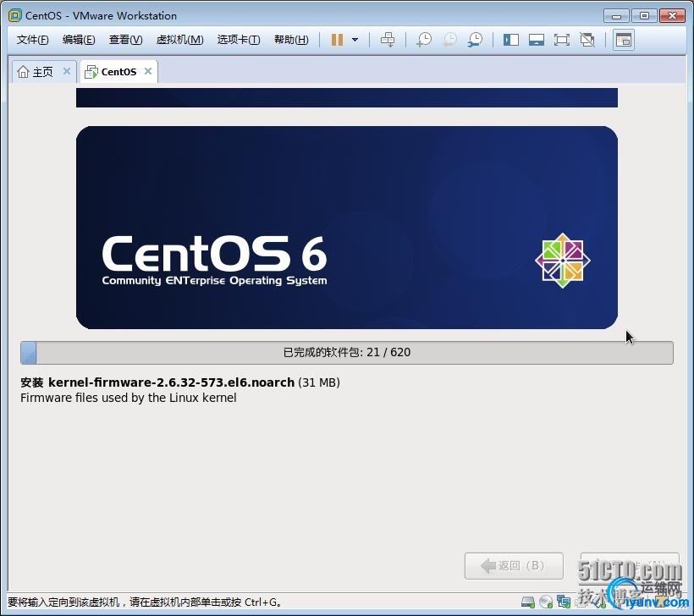Viewport: 694px width, 616px height.
Task: Close the 主页 tab
Action: (67, 71)
